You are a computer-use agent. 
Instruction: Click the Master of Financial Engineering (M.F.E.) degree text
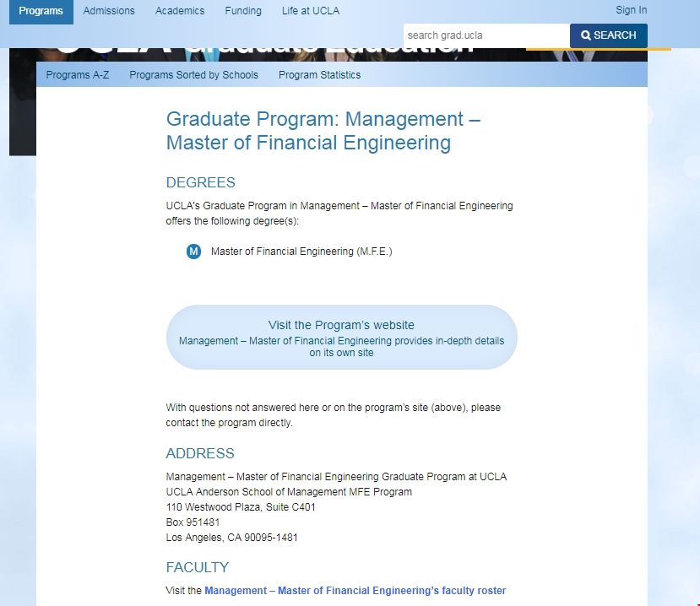tap(301, 252)
